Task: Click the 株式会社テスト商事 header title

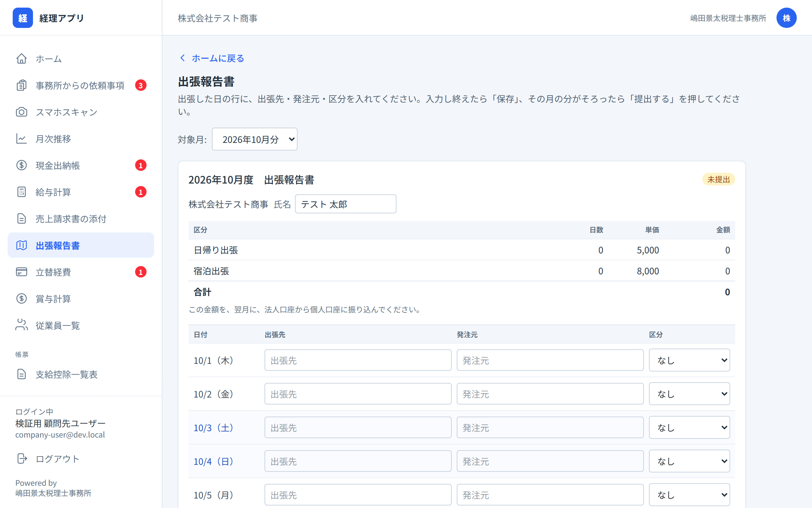Action: click(x=217, y=18)
